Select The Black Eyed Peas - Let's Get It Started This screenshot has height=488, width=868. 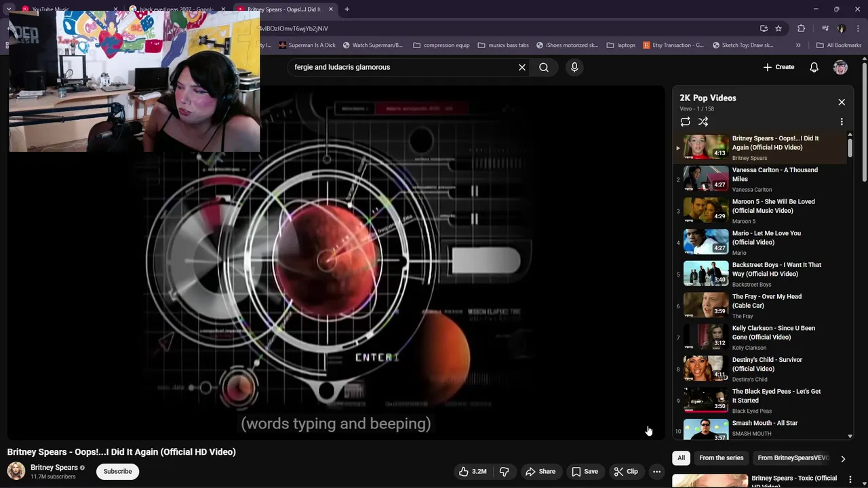[x=759, y=401]
